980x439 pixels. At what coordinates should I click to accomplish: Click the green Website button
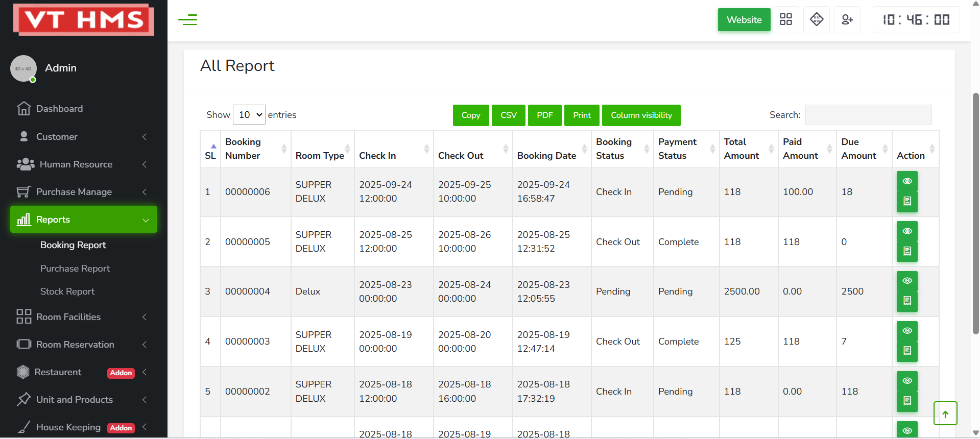744,20
